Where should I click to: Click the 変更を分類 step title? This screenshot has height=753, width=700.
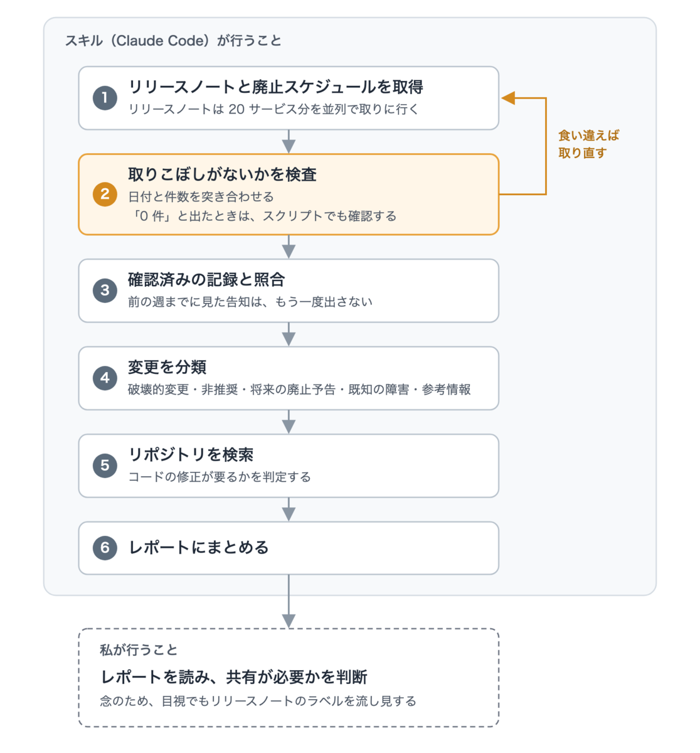pyautogui.click(x=167, y=367)
